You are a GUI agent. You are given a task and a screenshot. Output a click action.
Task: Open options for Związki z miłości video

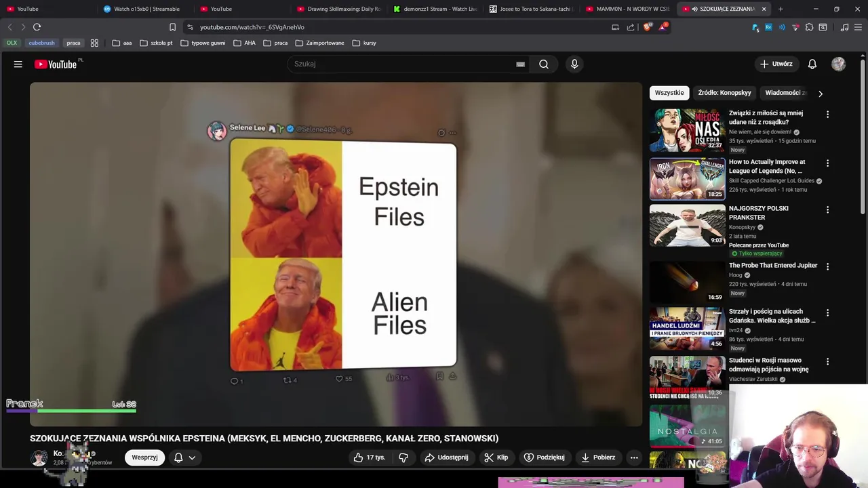click(827, 115)
